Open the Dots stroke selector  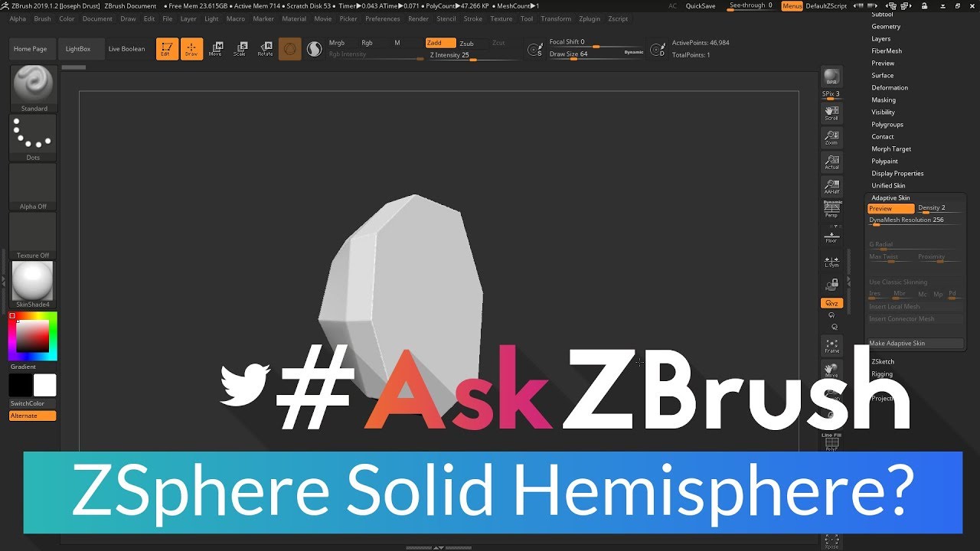pyautogui.click(x=33, y=138)
